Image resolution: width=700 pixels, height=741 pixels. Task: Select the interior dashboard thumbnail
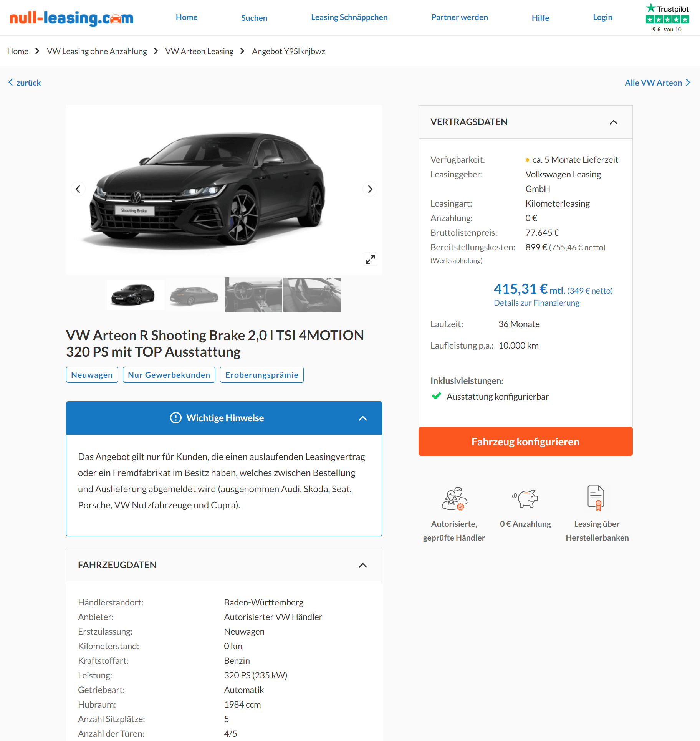click(253, 294)
